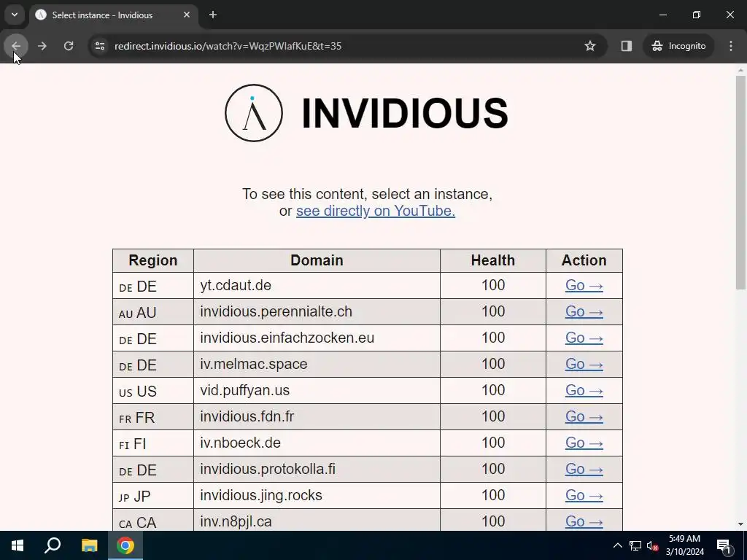Click the Health column header
Screen dimensions: 747x560
[x=493, y=260]
